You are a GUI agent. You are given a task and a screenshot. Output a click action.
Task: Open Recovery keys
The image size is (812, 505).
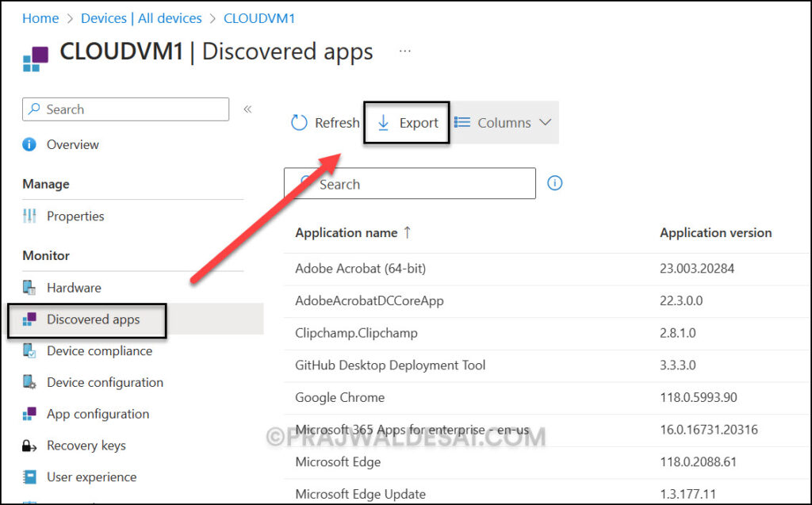(x=86, y=446)
